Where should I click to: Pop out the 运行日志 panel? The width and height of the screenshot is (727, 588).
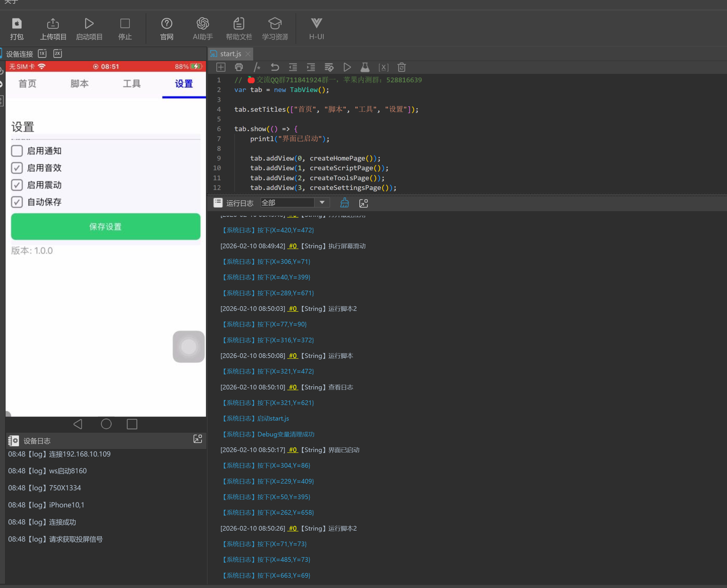pos(363,203)
